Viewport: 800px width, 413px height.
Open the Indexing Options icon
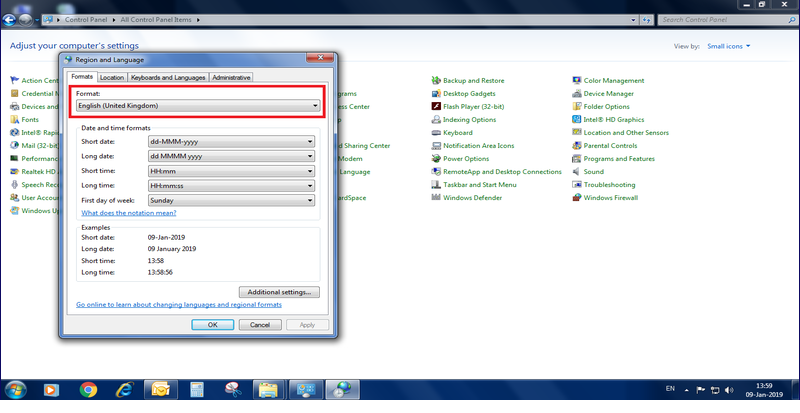[x=436, y=119]
